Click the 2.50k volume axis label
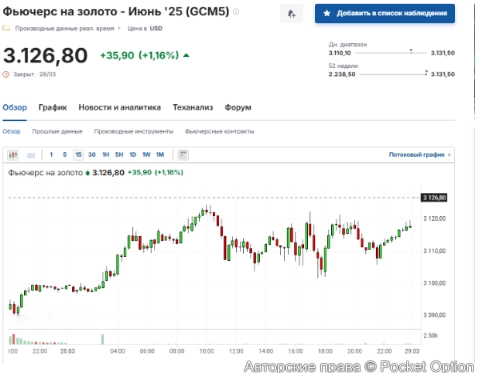Screen dimensions: 479x373 tap(431, 335)
